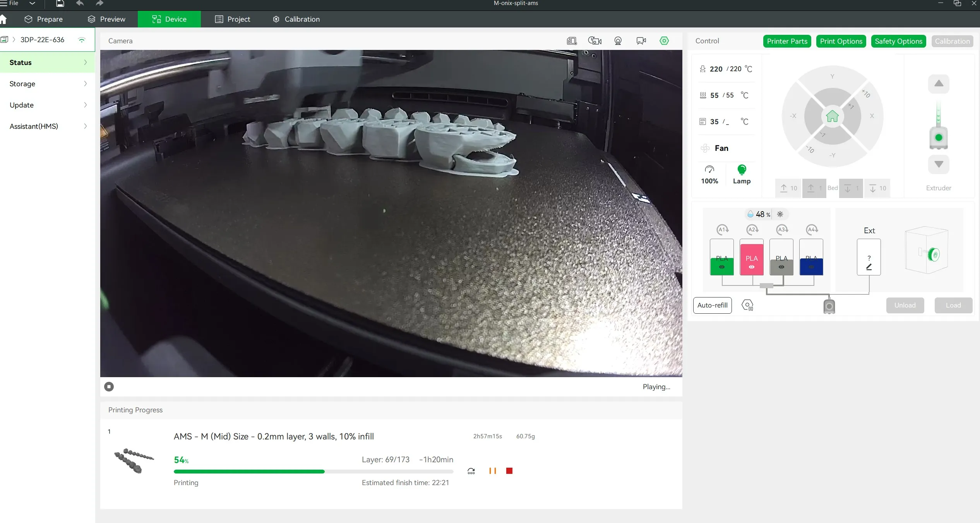Viewport: 980px width, 523px height.
Task: Toggle eye on green A1 PLA slot
Action: [x=722, y=267]
